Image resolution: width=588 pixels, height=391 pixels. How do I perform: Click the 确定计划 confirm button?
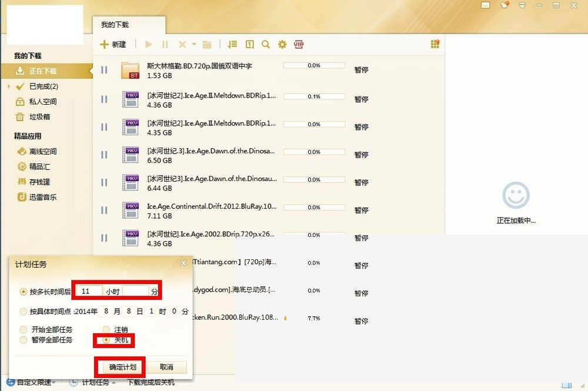click(123, 367)
